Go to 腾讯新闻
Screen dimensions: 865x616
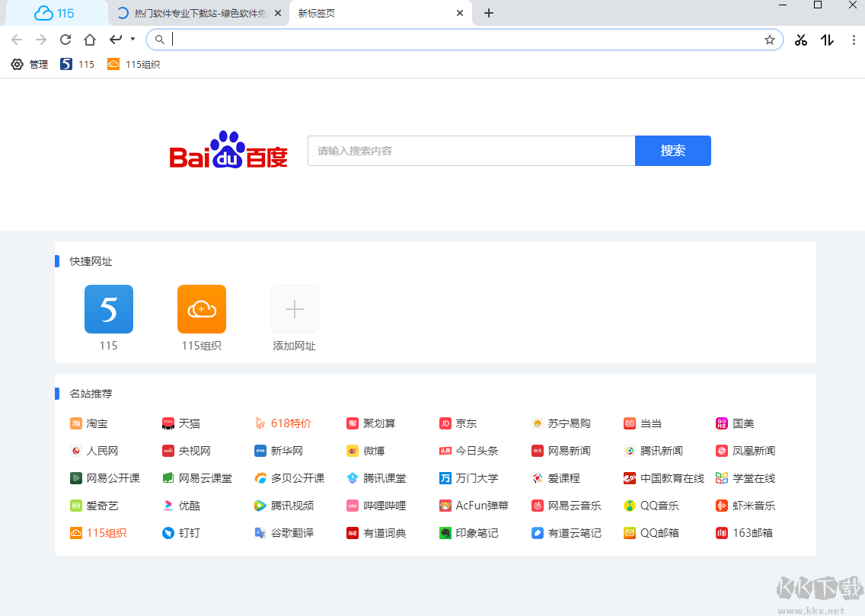tap(653, 451)
